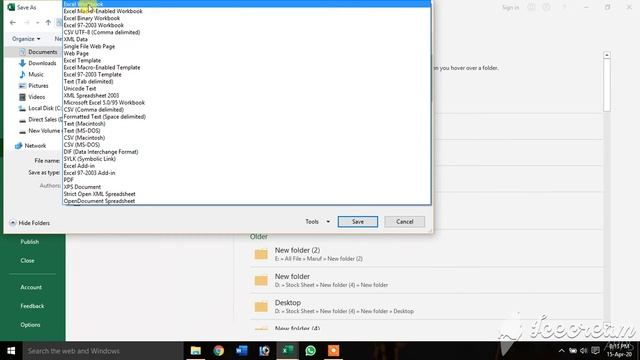Open the Windows Start menu
This screenshot has height=360, width=640.
[11, 351]
